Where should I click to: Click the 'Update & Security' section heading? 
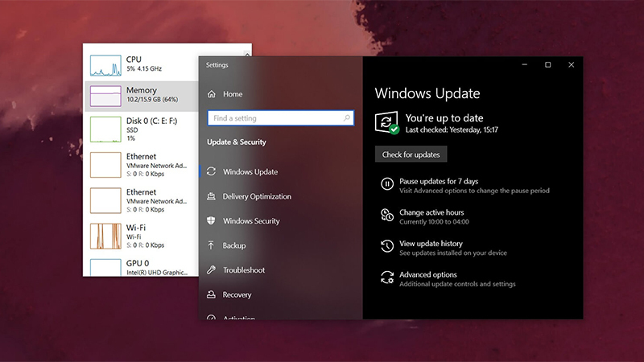pos(236,142)
